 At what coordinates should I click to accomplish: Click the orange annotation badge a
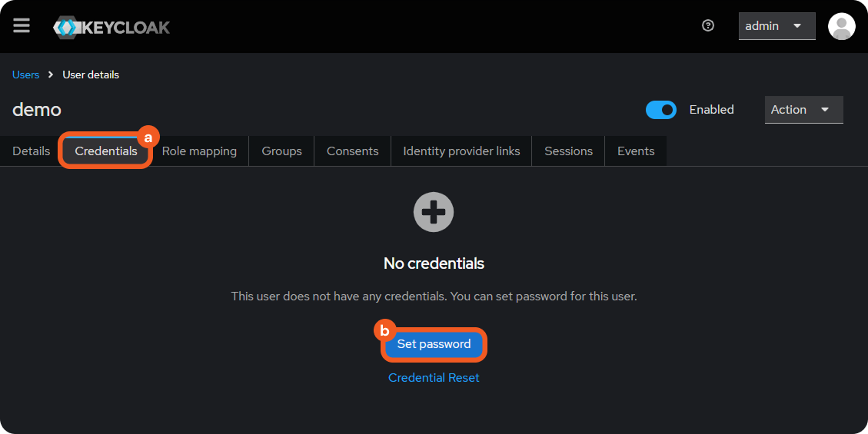[x=148, y=137]
